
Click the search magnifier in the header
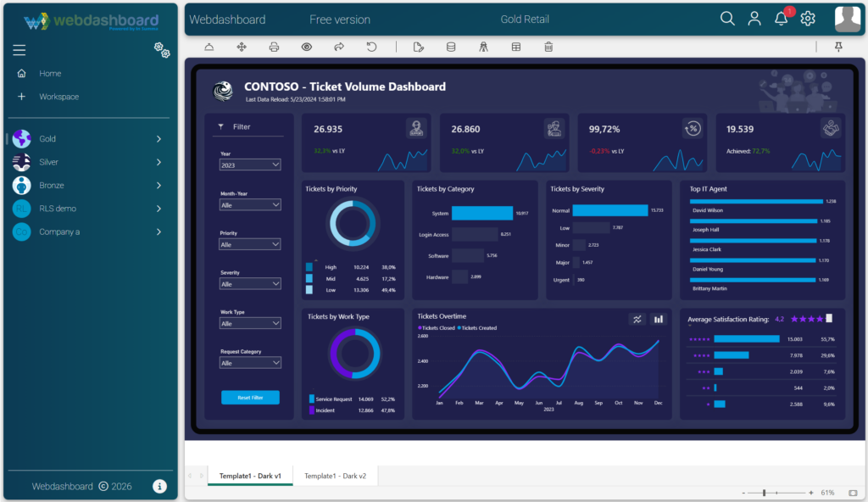click(x=727, y=19)
